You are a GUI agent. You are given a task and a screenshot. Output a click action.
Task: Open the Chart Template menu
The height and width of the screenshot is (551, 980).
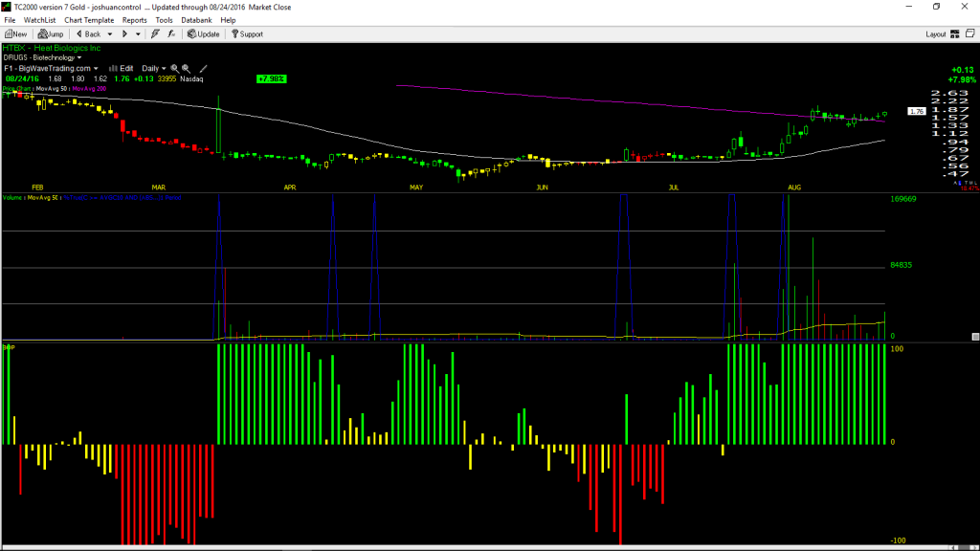(89, 20)
